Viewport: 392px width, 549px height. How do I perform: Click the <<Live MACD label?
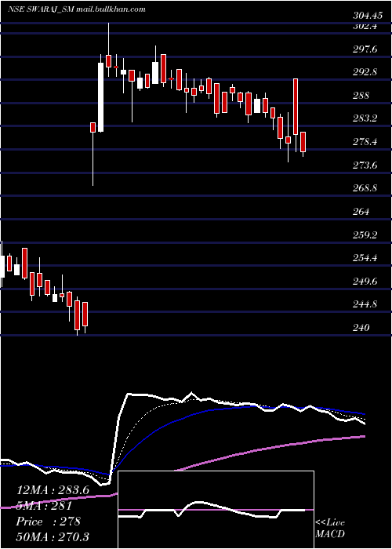(x=330, y=529)
